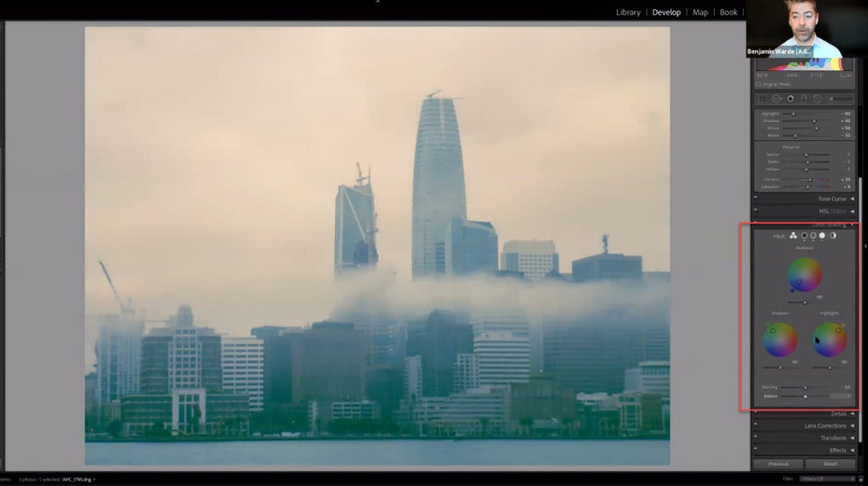Click the Balance value field
868x486 pixels.
click(842, 396)
